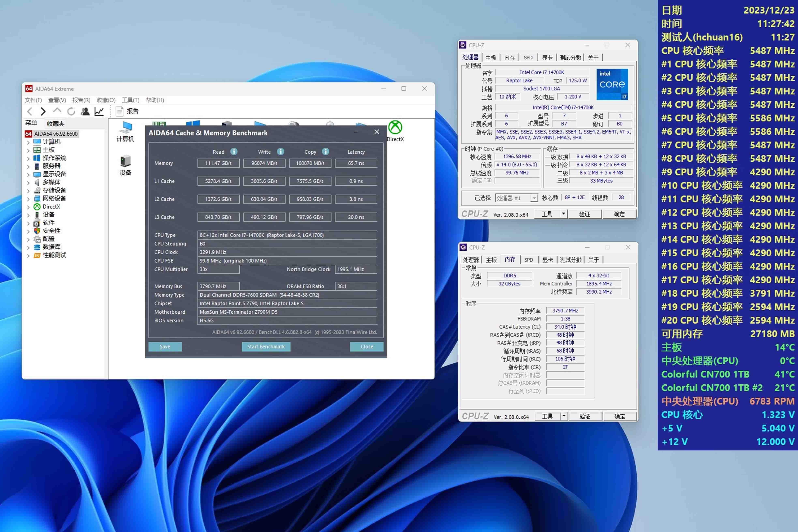Screen dimensions: 798x532
Task: Switch to 主板 tab in top CPU-Z
Action: pyautogui.click(x=491, y=58)
